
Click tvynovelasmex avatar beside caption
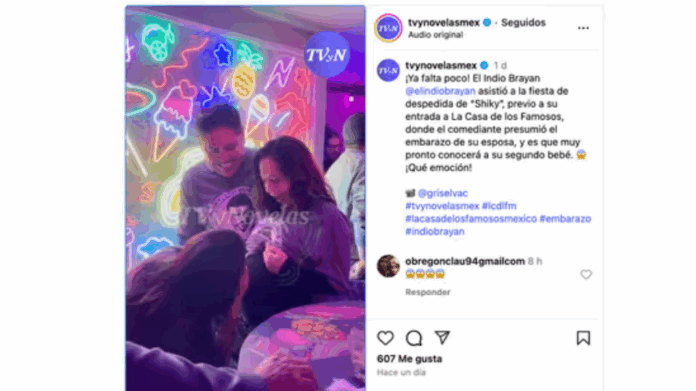[388, 70]
